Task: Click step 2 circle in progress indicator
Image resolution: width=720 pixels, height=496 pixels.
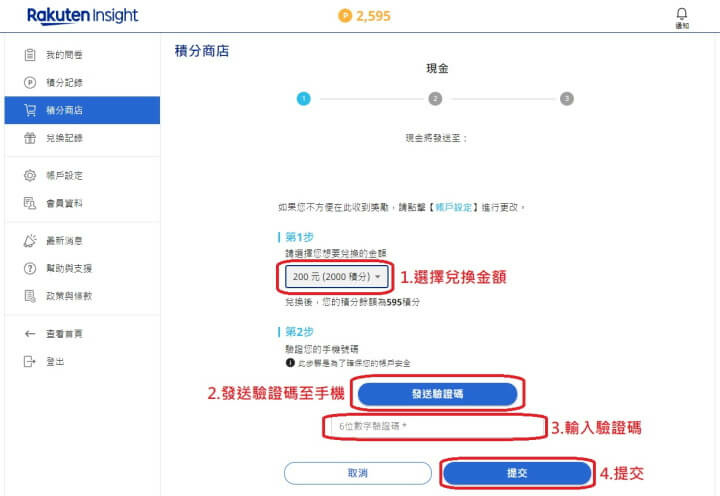Action: [x=435, y=99]
